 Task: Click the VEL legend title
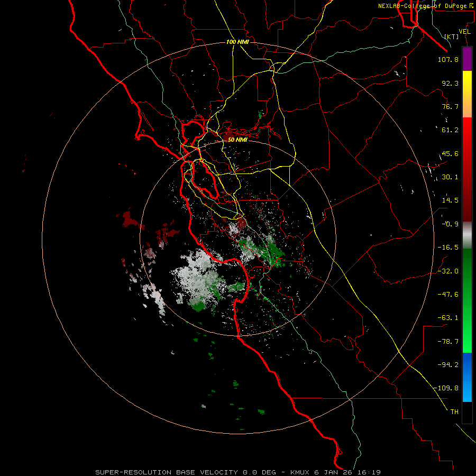coord(464,32)
